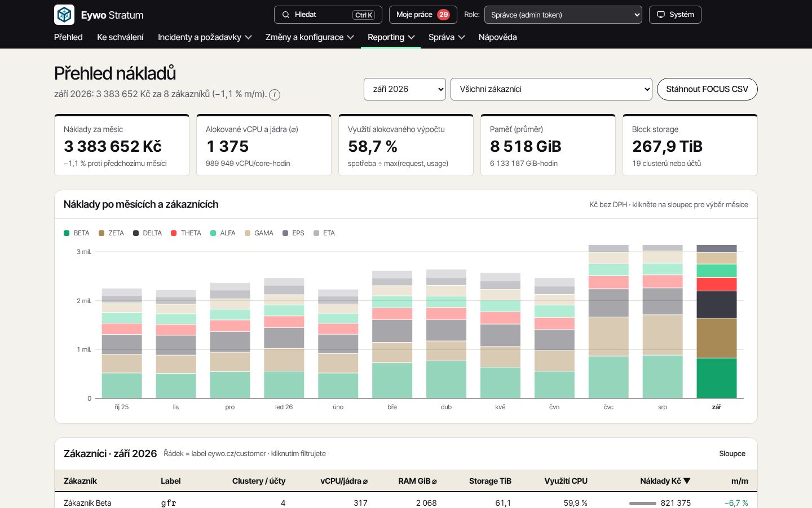Open Ke schválení page
The height and width of the screenshot is (508, 812).
(120, 37)
